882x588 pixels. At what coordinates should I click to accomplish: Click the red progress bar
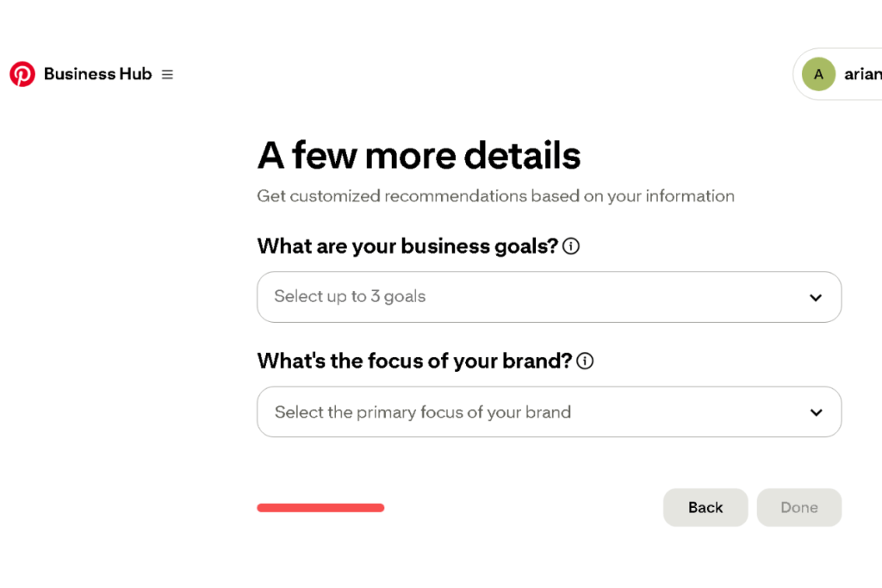(x=320, y=508)
